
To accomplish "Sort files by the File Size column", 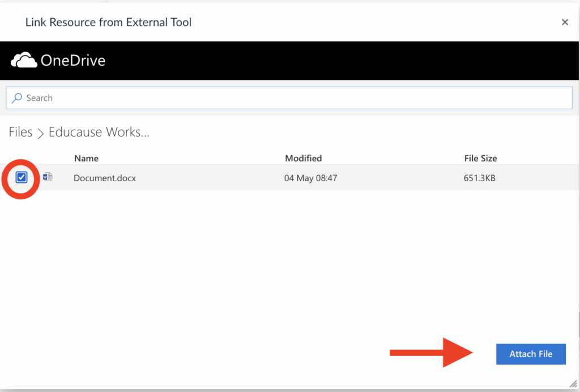I will [x=480, y=158].
